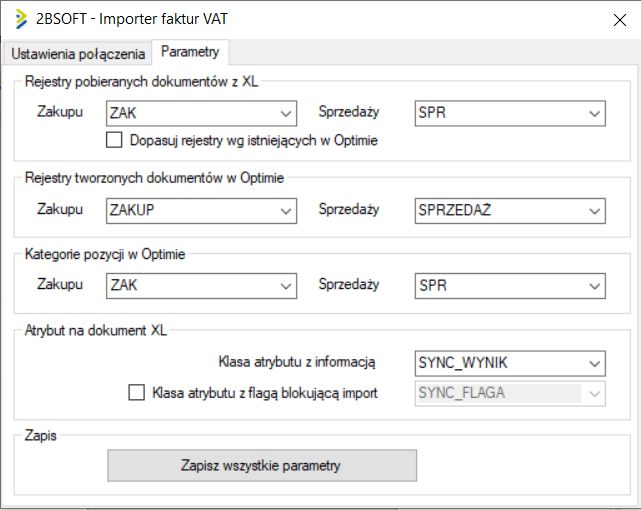Switch to Ustawienia połączenia tab
The height and width of the screenshot is (510, 641).
[78, 54]
